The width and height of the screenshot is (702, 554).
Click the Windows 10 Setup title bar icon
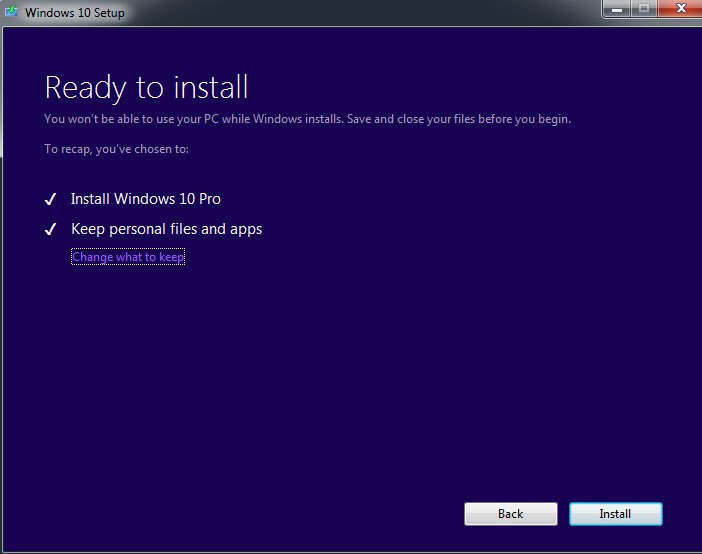11,11
